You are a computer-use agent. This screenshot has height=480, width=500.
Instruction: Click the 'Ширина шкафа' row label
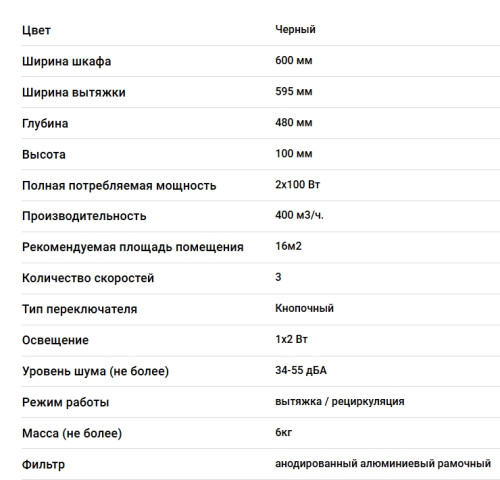(66, 62)
